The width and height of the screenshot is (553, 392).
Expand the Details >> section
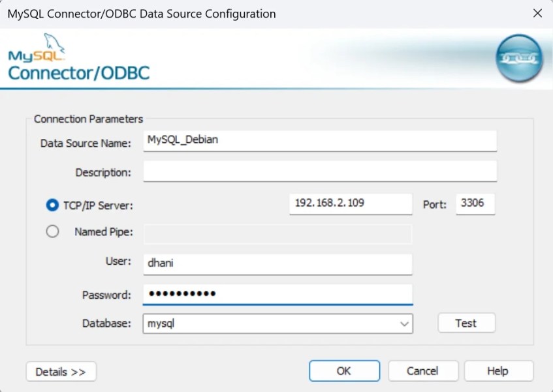(x=61, y=372)
